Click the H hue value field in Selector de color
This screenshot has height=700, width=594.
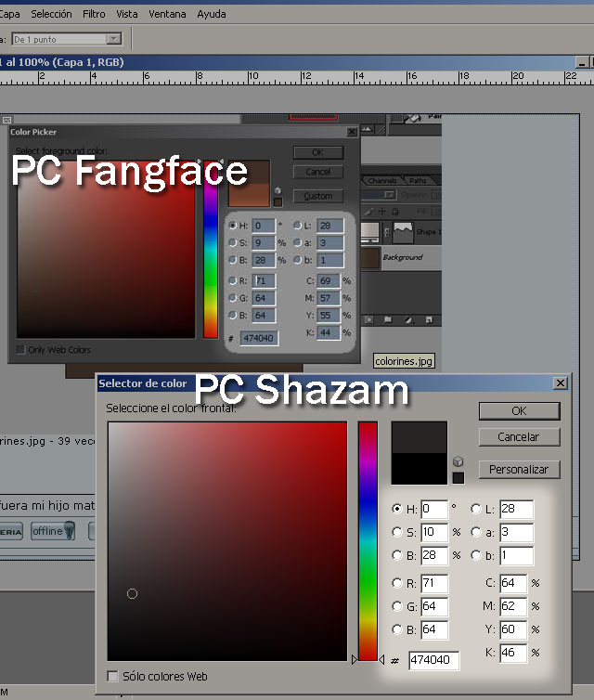click(x=434, y=509)
